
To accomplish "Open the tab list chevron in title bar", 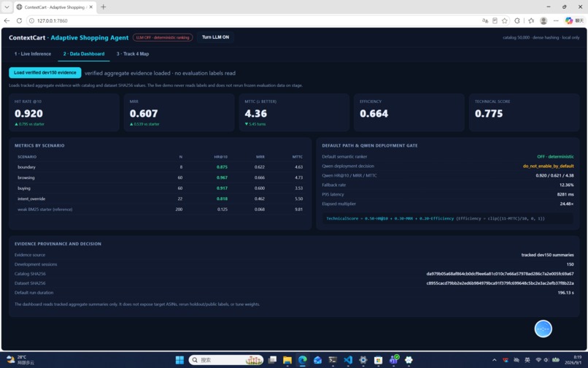I will 7,7.
